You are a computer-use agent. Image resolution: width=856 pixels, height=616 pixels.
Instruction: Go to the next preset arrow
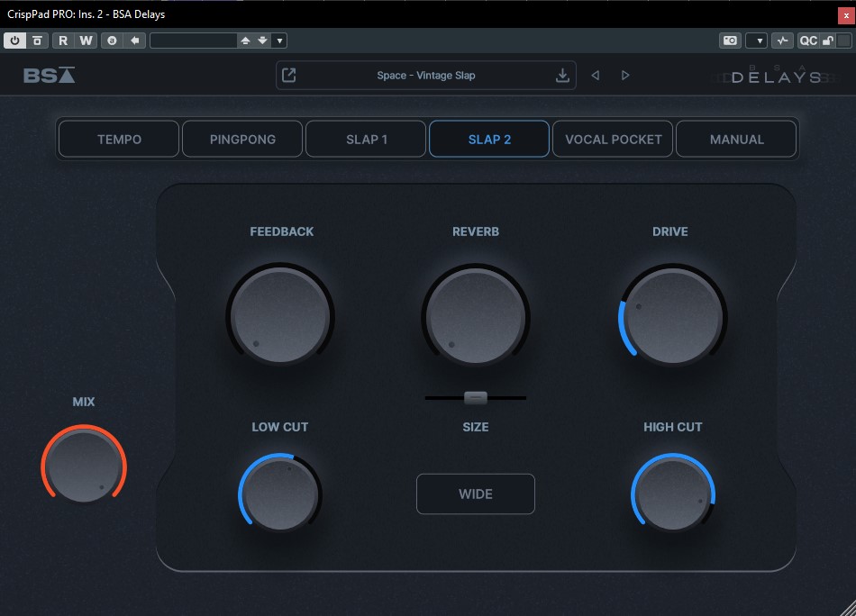(x=625, y=76)
